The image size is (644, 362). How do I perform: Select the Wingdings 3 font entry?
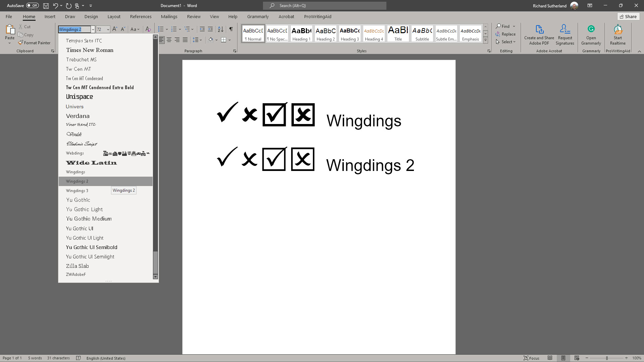pyautogui.click(x=77, y=190)
